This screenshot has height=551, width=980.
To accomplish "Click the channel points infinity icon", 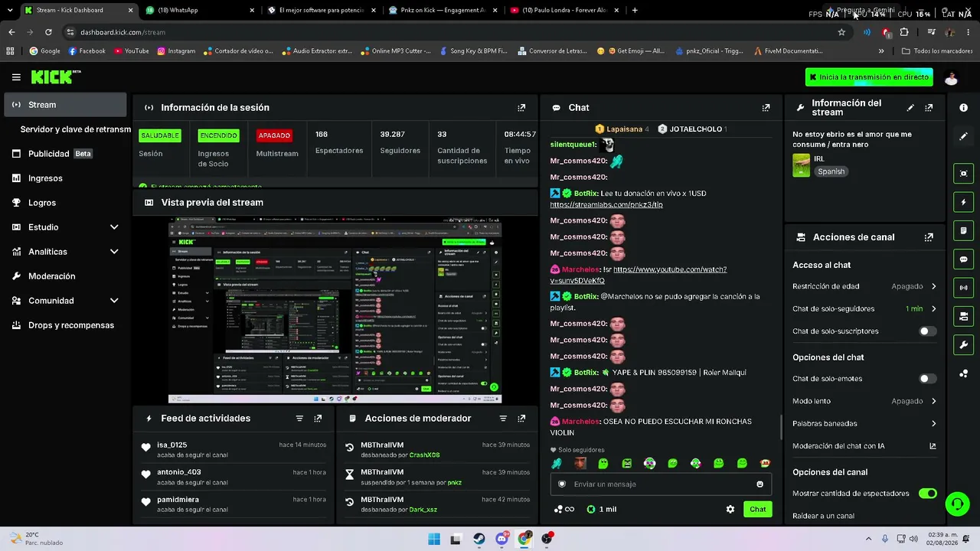I will coord(563,509).
